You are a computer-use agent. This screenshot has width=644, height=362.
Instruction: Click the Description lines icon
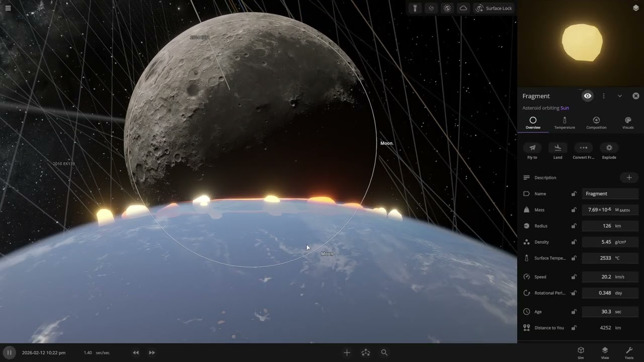tap(527, 177)
